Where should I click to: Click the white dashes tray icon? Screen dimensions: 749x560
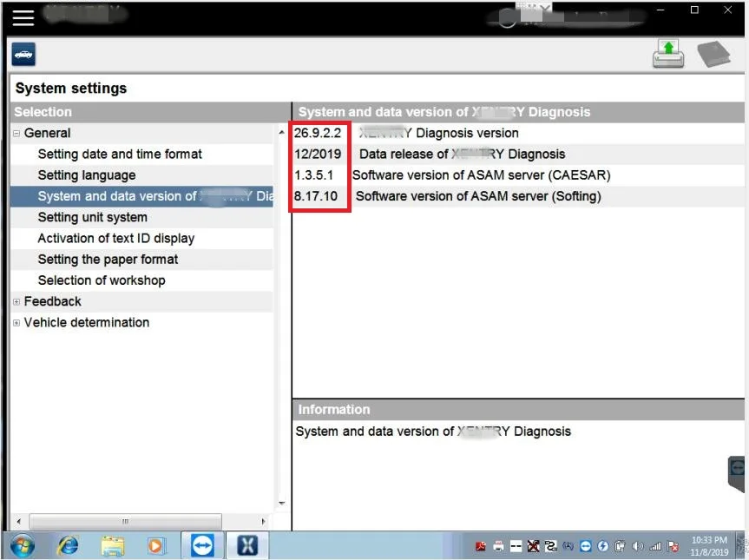516,546
